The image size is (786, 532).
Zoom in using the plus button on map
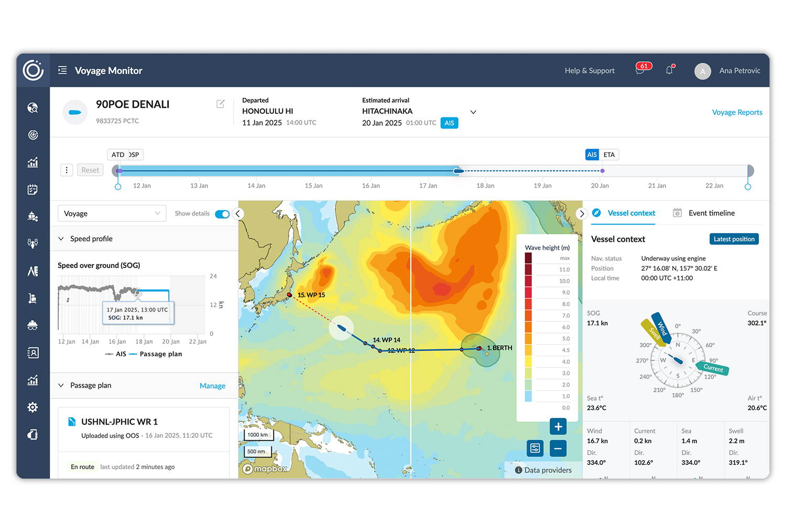(558, 427)
